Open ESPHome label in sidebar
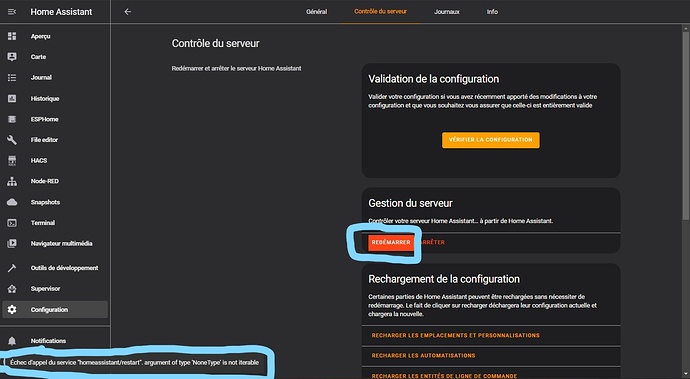 [x=44, y=119]
